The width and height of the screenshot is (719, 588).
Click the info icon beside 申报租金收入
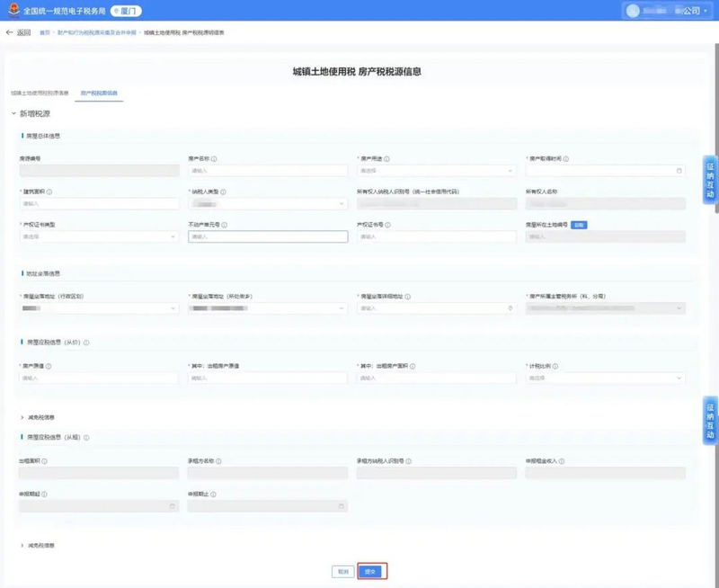coord(562,461)
